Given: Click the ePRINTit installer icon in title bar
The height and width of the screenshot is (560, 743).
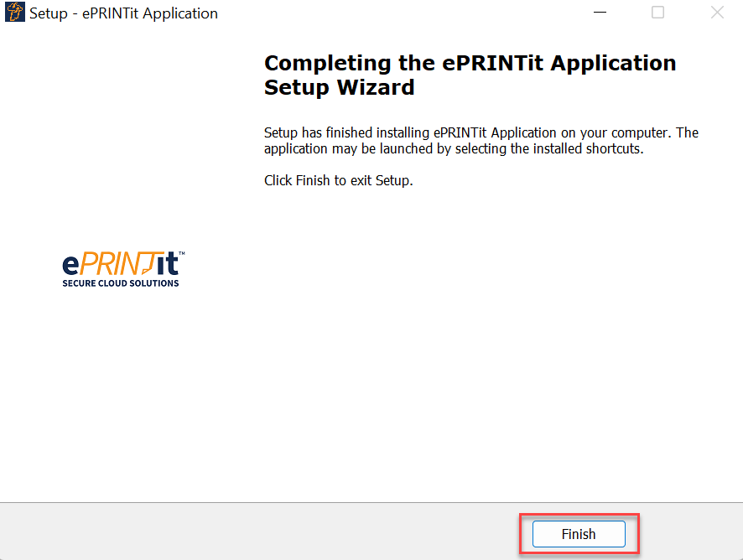Looking at the screenshot, I should point(14,13).
